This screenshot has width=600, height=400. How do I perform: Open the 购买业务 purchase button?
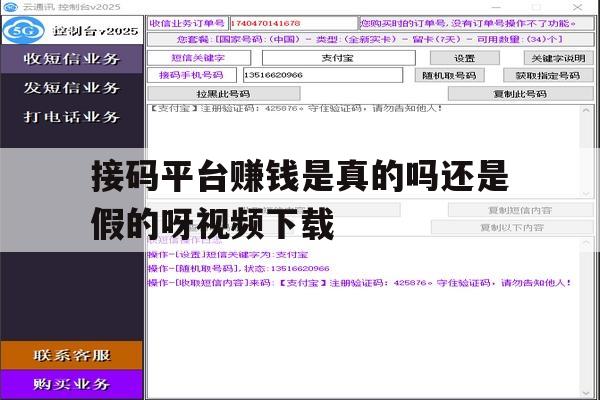click(72, 384)
